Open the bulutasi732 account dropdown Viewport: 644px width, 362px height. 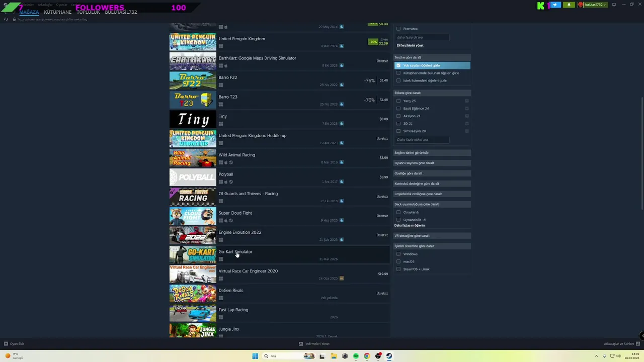[x=592, y=5]
